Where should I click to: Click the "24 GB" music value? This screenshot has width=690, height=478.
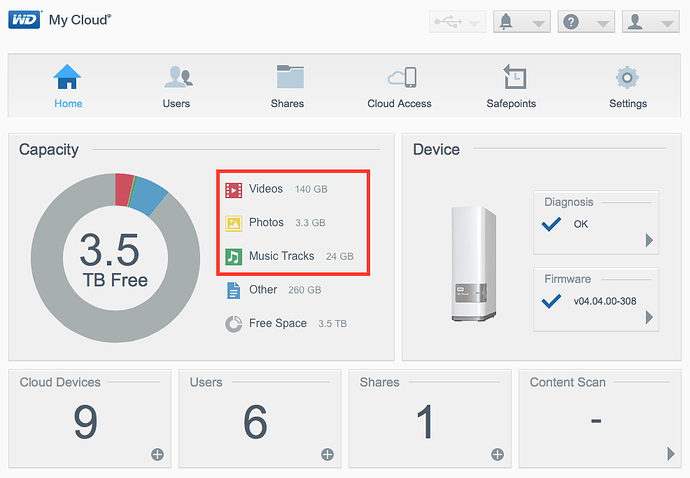pos(340,256)
